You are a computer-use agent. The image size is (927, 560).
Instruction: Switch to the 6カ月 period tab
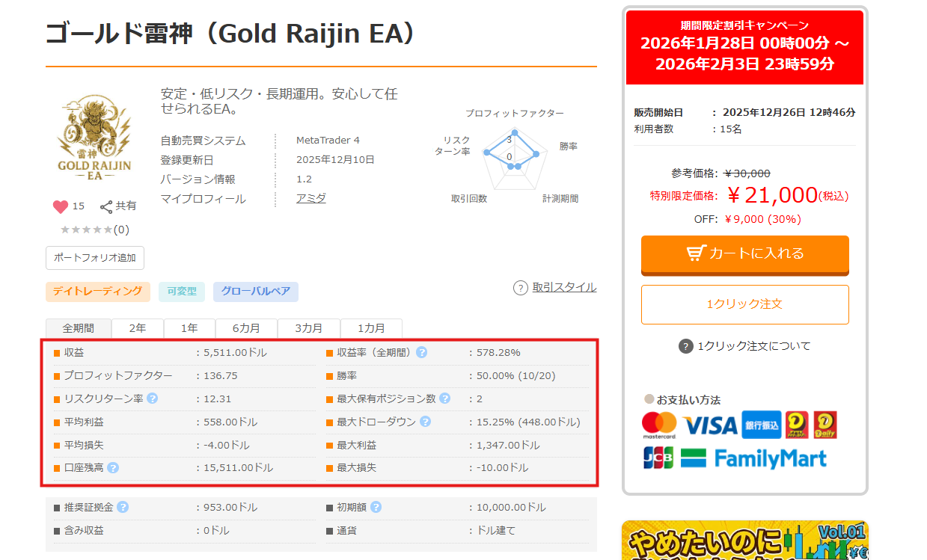pos(246,328)
